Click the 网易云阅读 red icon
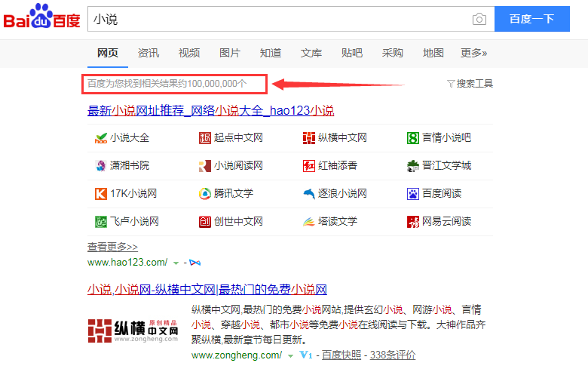The width and height of the screenshot is (588, 366). (x=413, y=222)
